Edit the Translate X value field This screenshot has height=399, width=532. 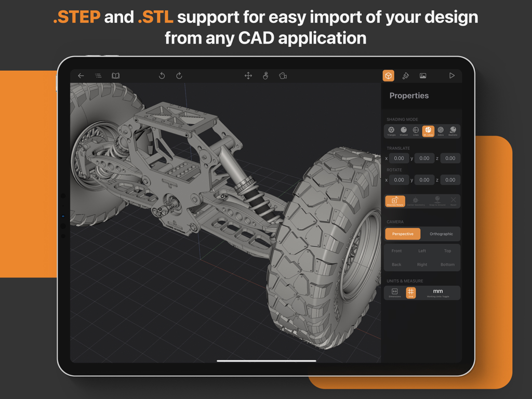[399, 158]
